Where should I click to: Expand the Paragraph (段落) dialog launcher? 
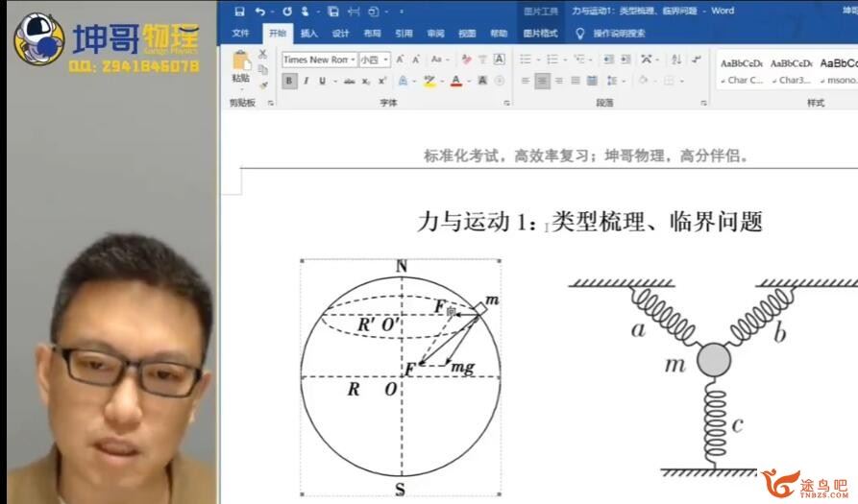coord(703,103)
